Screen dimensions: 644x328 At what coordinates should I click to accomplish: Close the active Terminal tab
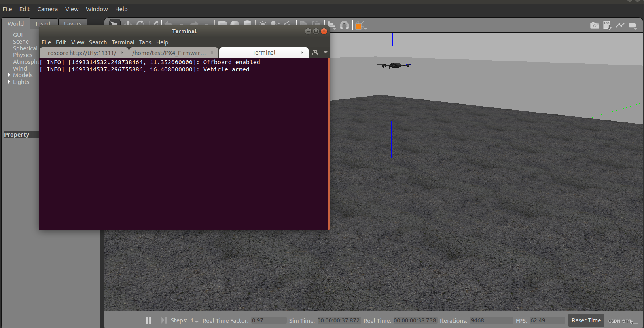click(x=302, y=53)
